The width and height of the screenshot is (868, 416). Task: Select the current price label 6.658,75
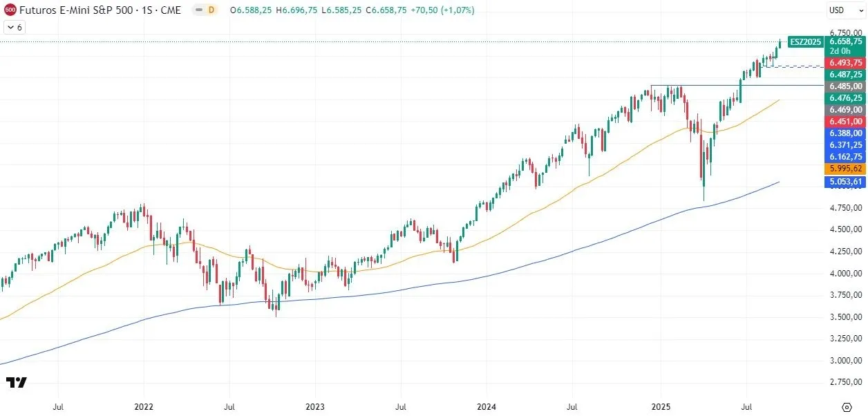(x=845, y=41)
